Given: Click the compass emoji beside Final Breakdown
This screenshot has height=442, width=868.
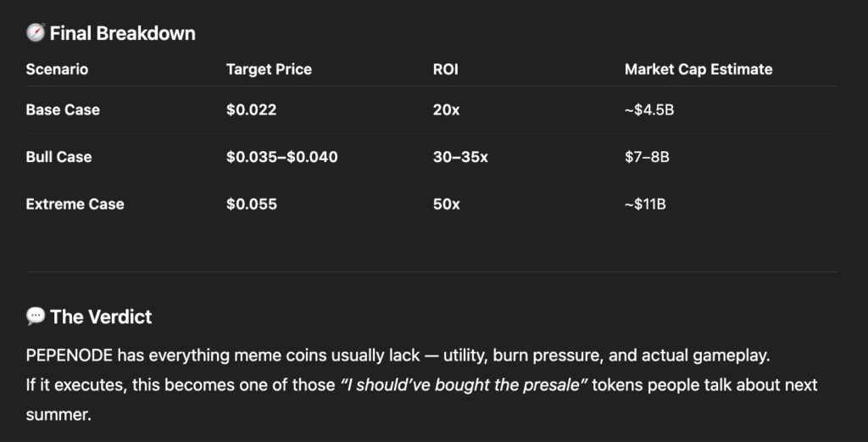Looking at the screenshot, I should (x=35, y=33).
